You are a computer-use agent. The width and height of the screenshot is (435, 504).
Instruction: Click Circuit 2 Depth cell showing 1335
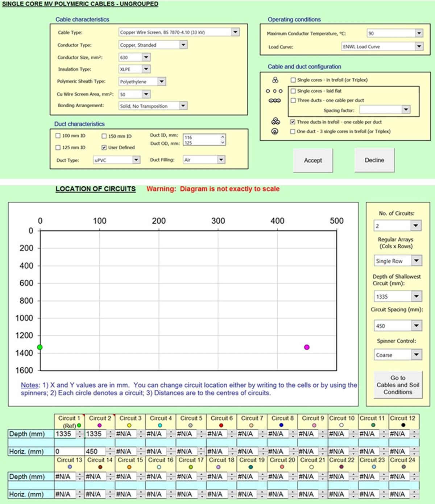coord(96,434)
